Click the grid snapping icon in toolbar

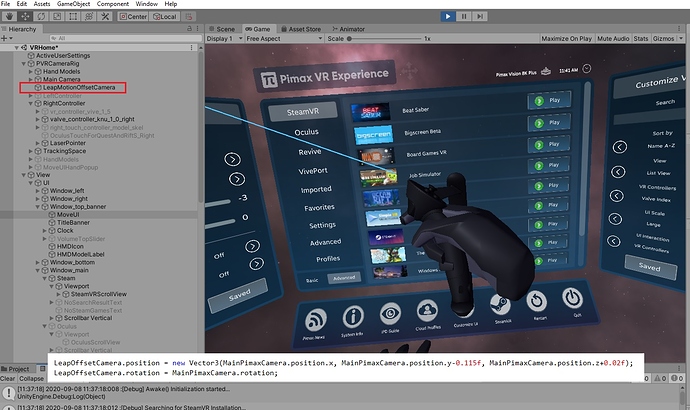188,17
